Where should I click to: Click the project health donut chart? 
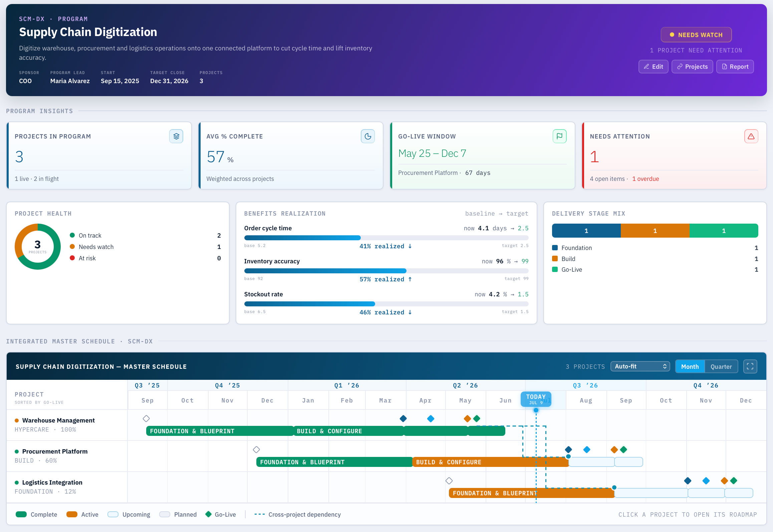click(x=38, y=247)
